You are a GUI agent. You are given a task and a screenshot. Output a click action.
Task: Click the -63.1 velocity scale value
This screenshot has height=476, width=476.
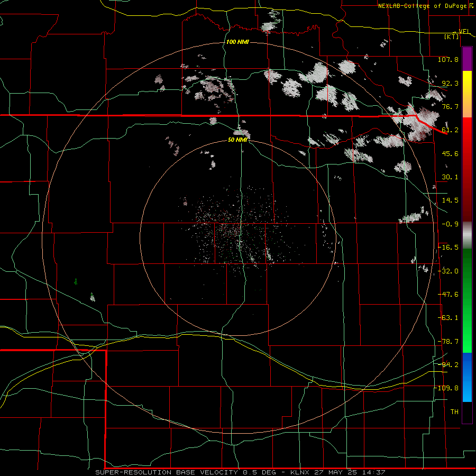(x=448, y=318)
